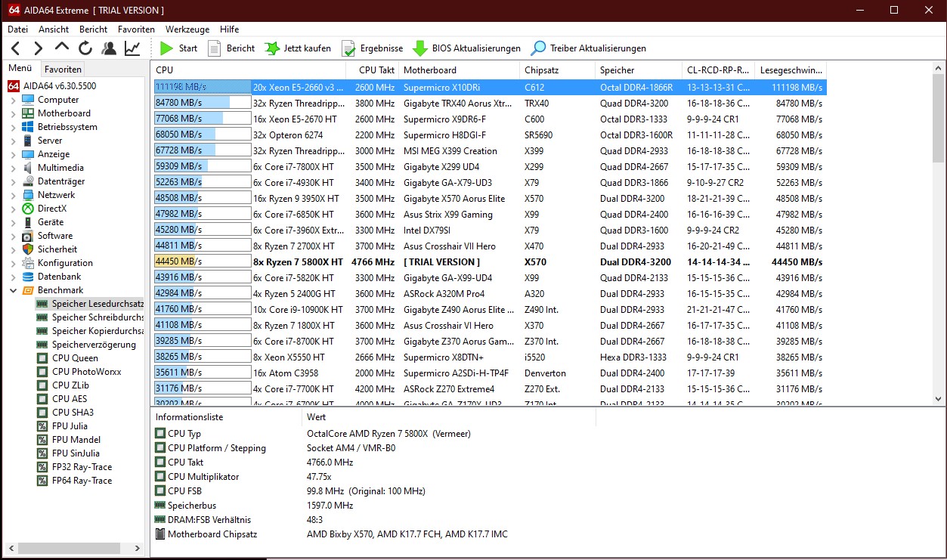
Task: Click the up arrow navigation icon
Action: click(62, 48)
